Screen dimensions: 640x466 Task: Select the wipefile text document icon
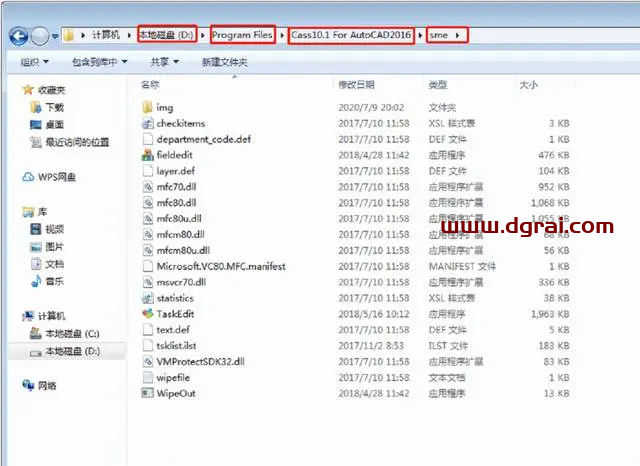147,377
